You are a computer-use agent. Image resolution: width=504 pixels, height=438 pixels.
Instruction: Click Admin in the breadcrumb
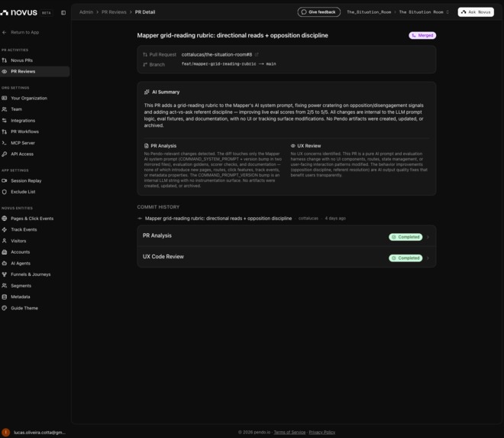[x=86, y=12]
